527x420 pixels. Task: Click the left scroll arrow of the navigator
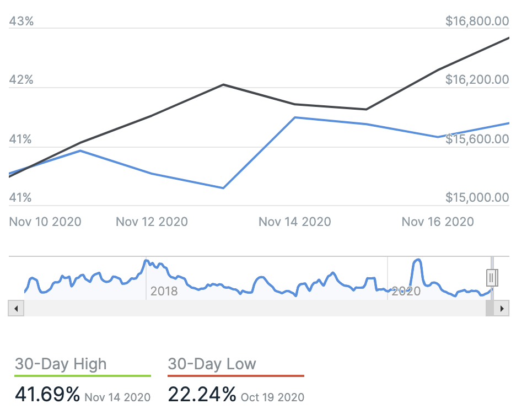click(x=16, y=309)
